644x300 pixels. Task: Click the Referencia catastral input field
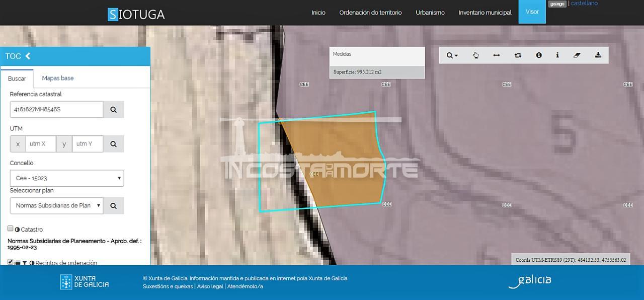point(56,109)
